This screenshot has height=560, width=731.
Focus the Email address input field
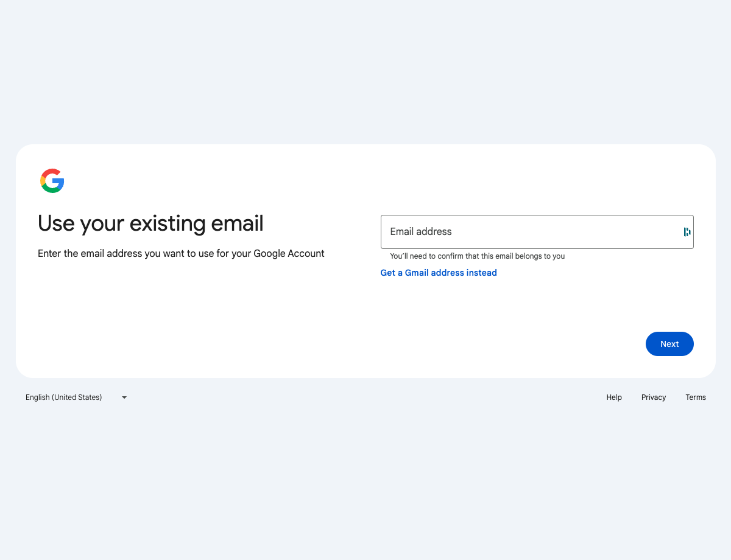pyautogui.click(x=530, y=232)
